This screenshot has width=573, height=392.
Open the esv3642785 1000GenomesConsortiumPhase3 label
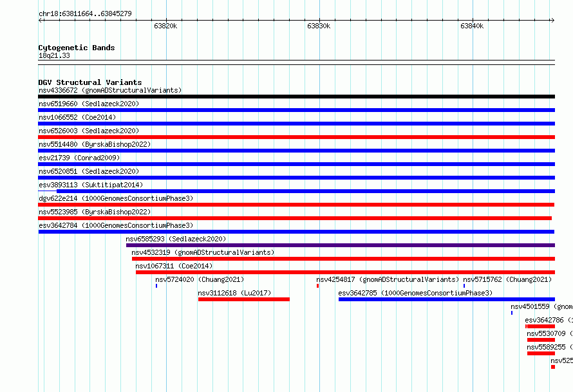click(x=415, y=293)
